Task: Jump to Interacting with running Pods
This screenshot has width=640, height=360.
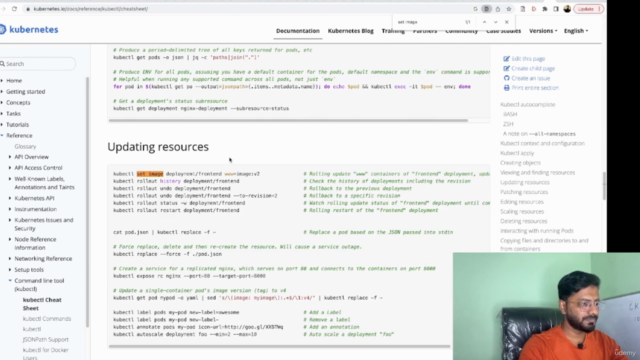Action: (x=537, y=231)
